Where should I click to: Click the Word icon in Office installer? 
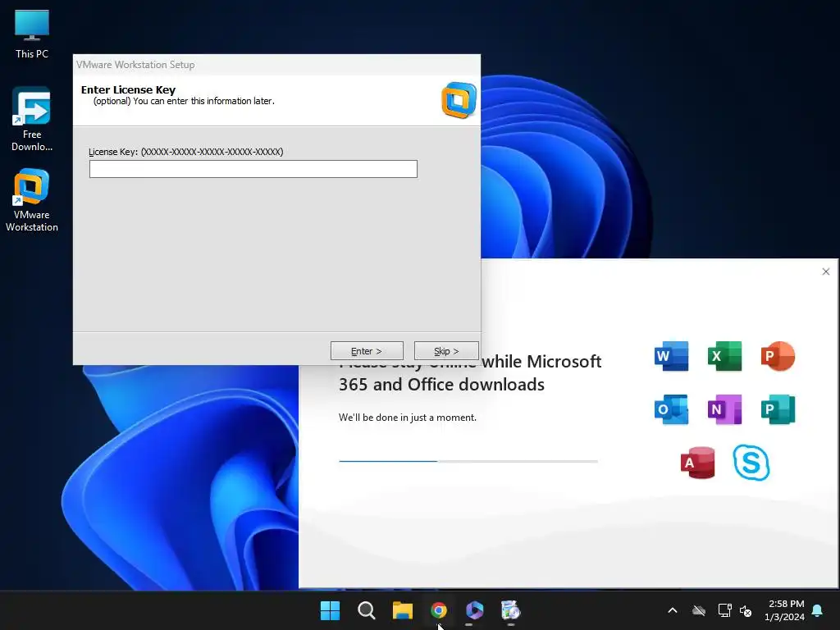671,356
